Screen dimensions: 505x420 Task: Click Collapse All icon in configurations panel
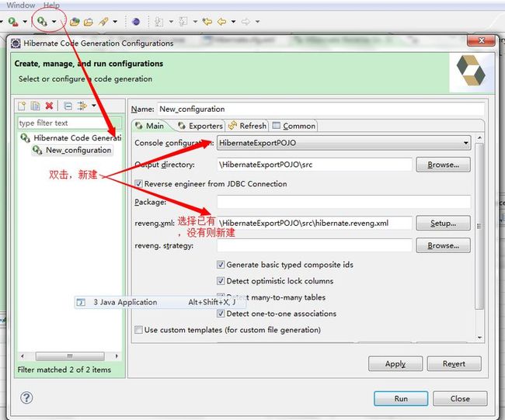point(68,106)
